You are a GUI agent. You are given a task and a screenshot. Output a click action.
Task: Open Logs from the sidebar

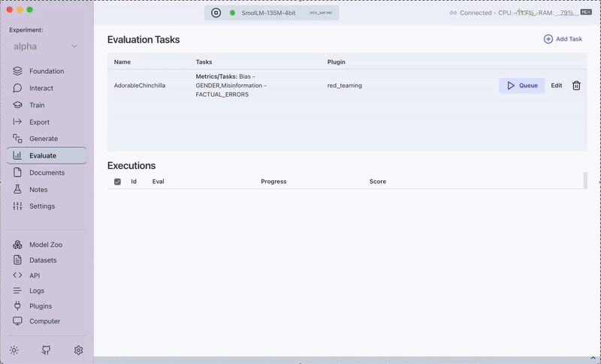37,290
